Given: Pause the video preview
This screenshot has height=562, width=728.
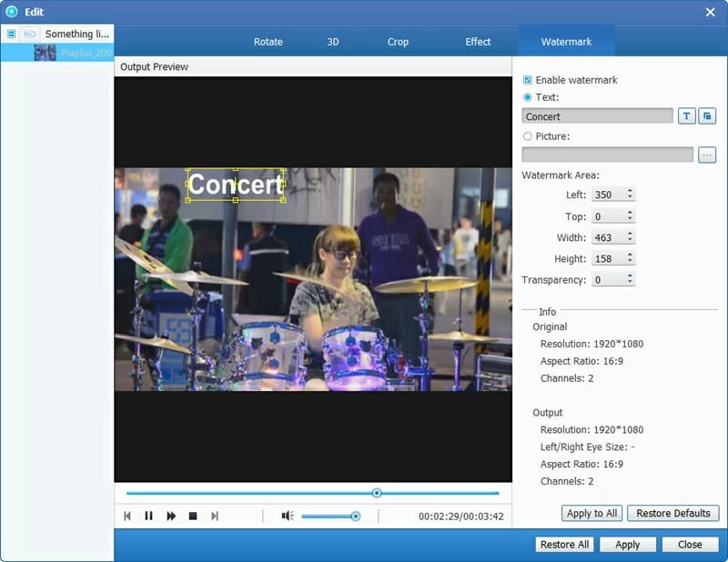Looking at the screenshot, I should click(x=148, y=516).
